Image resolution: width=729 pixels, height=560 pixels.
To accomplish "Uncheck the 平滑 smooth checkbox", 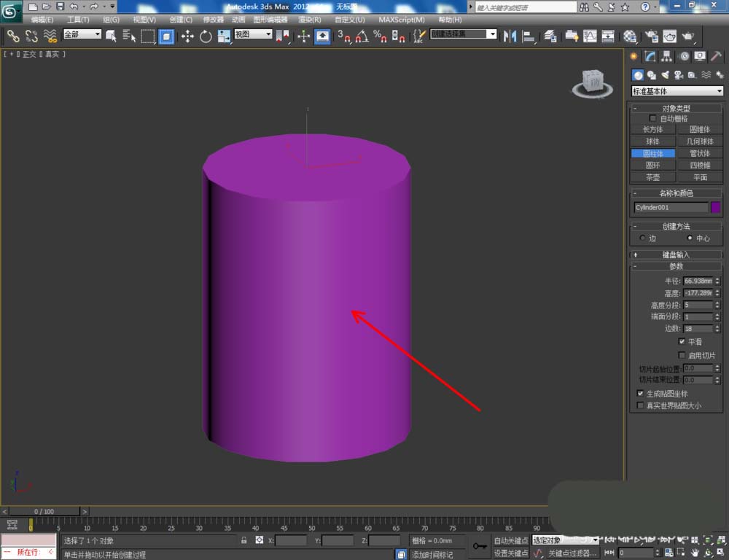I will [682, 341].
